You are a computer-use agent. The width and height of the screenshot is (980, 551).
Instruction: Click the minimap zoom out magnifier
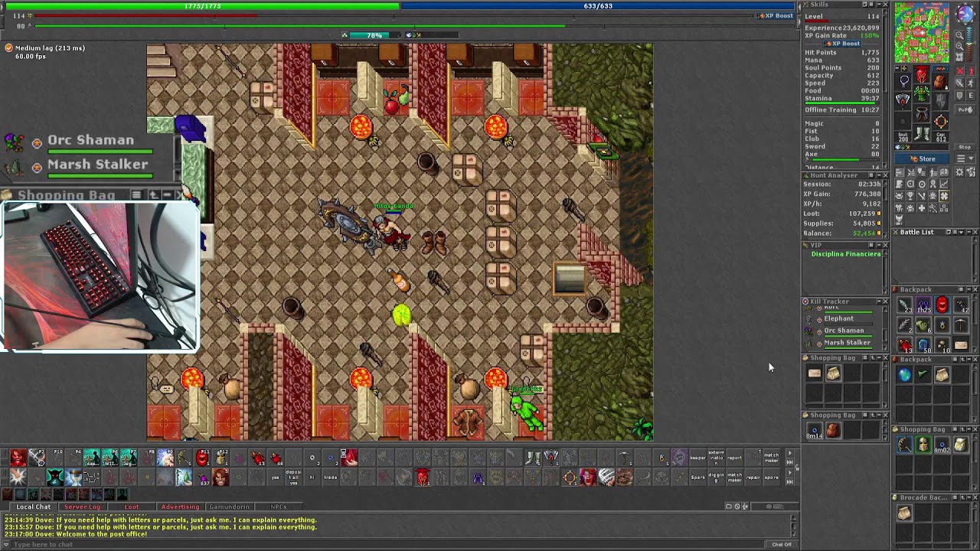959,35
